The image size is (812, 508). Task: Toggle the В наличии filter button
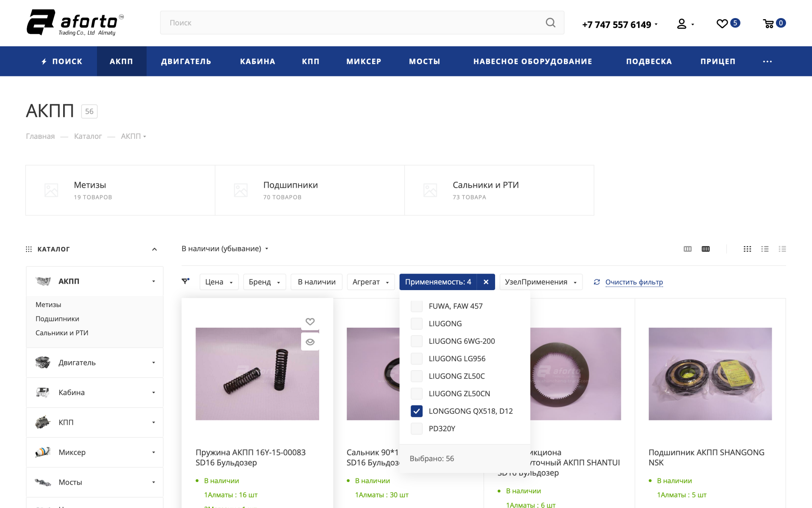click(x=317, y=282)
